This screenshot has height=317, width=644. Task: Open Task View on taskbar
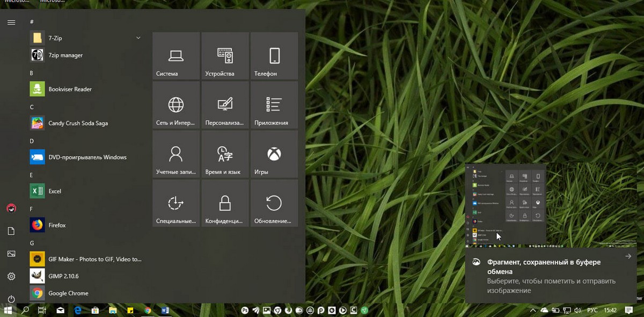coord(42,310)
